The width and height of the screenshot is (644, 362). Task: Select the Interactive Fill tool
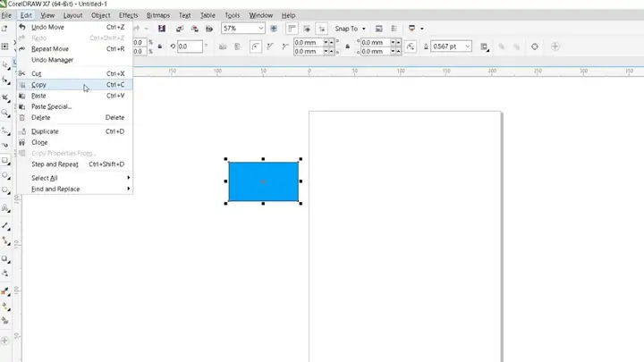tap(5, 307)
